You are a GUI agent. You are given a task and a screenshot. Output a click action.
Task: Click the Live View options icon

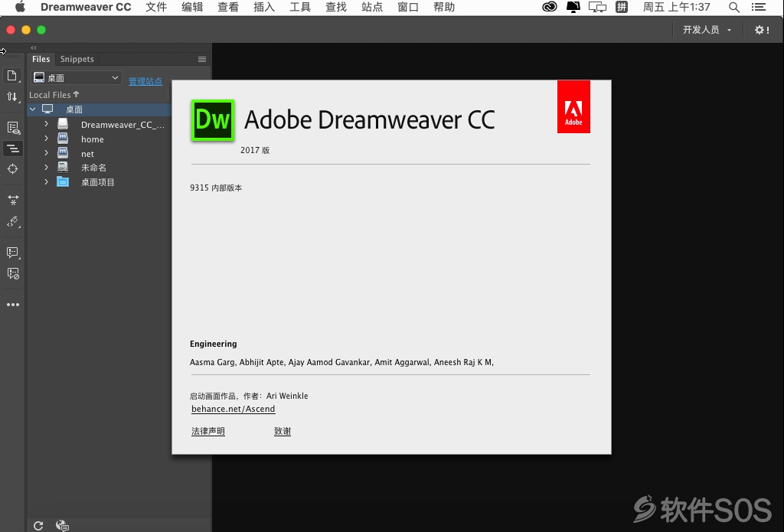click(13, 128)
